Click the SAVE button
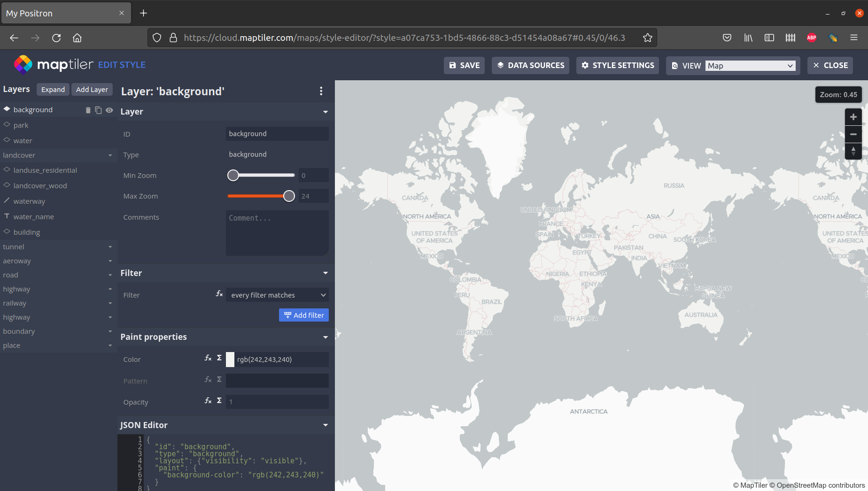Image resolution: width=868 pixels, height=491 pixels. pyautogui.click(x=464, y=65)
